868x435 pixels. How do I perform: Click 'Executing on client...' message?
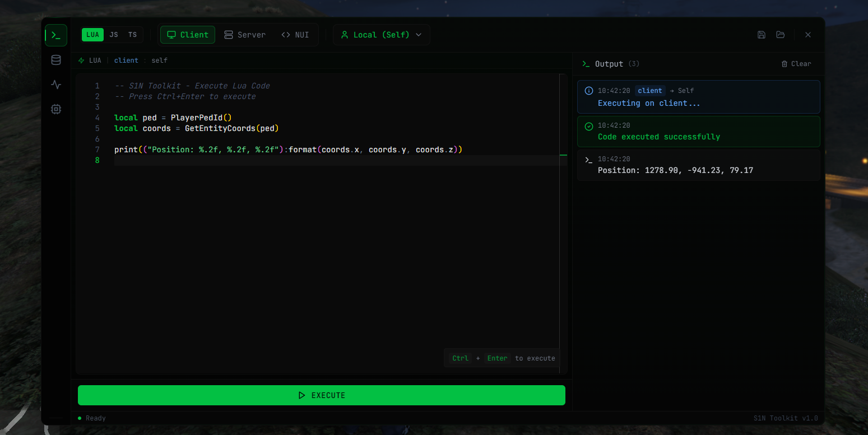pyautogui.click(x=649, y=103)
